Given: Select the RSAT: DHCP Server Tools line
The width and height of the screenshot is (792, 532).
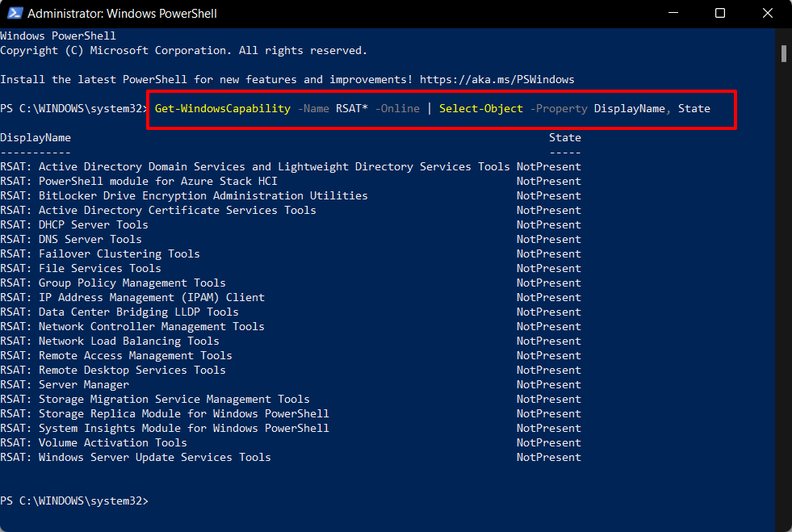Looking at the screenshot, I should coord(77,224).
